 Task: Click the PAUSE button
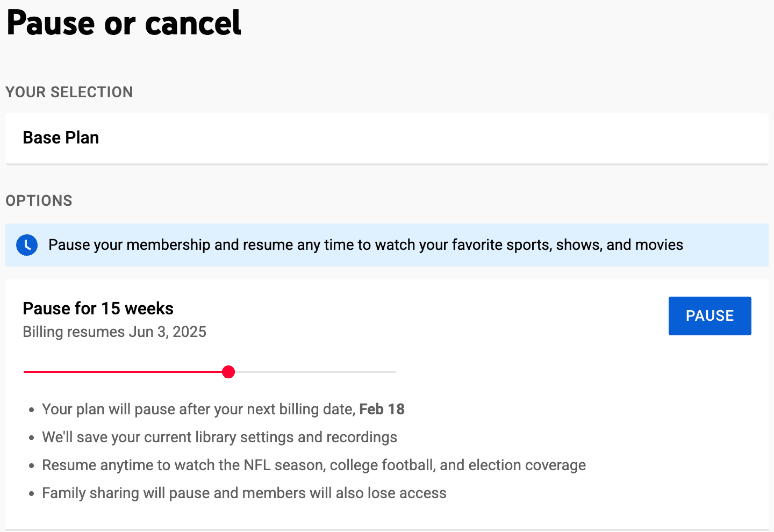pos(709,316)
